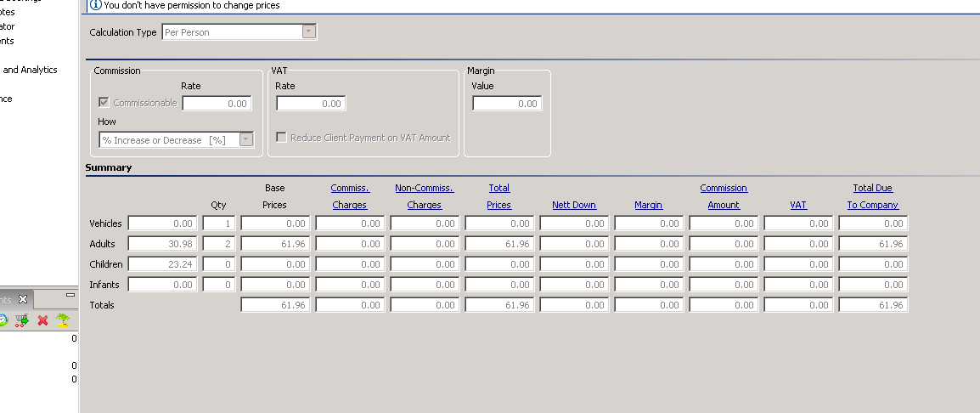Viewport: 980px width, 413px height.
Task: Click the VAT column link
Action: pyautogui.click(x=798, y=206)
